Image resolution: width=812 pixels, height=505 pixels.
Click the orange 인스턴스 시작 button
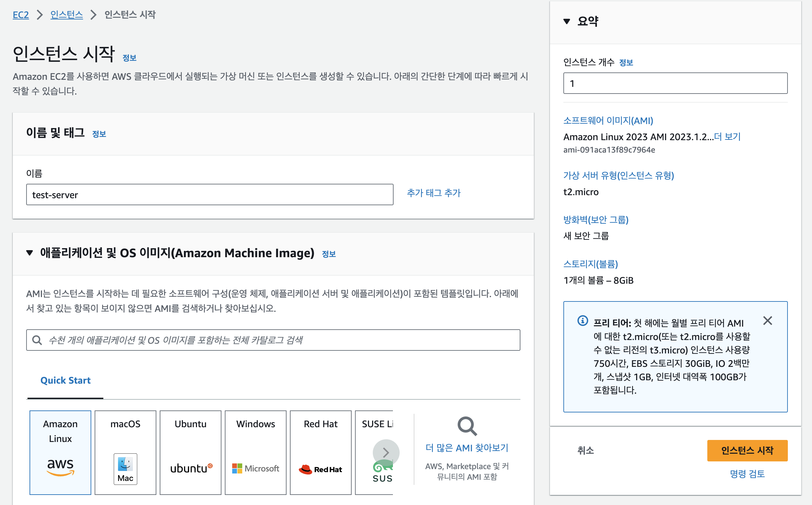click(747, 450)
